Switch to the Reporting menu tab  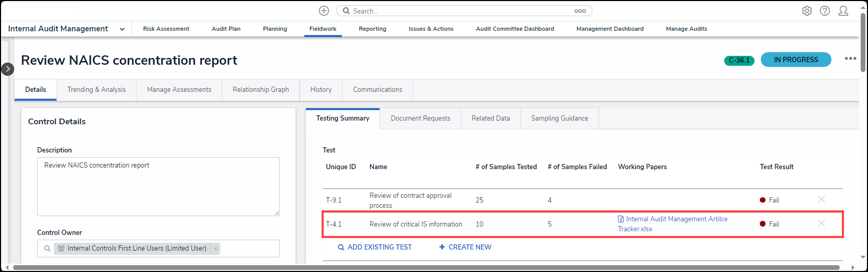click(x=372, y=29)
